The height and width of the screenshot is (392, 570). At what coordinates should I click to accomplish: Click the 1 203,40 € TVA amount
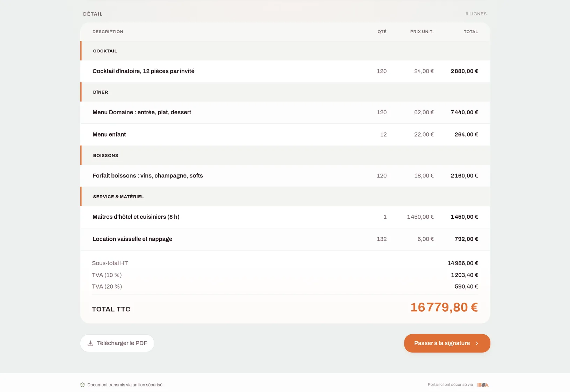tap(465, 275)
